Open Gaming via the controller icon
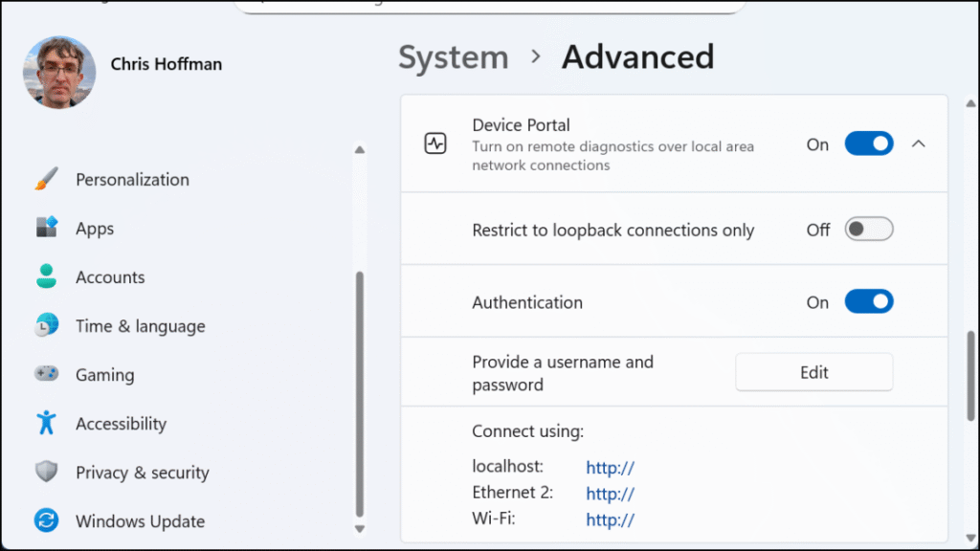Image resolution: width=980 pixels, height=551 pixels. pyautogui.click(x=46, y=374)
